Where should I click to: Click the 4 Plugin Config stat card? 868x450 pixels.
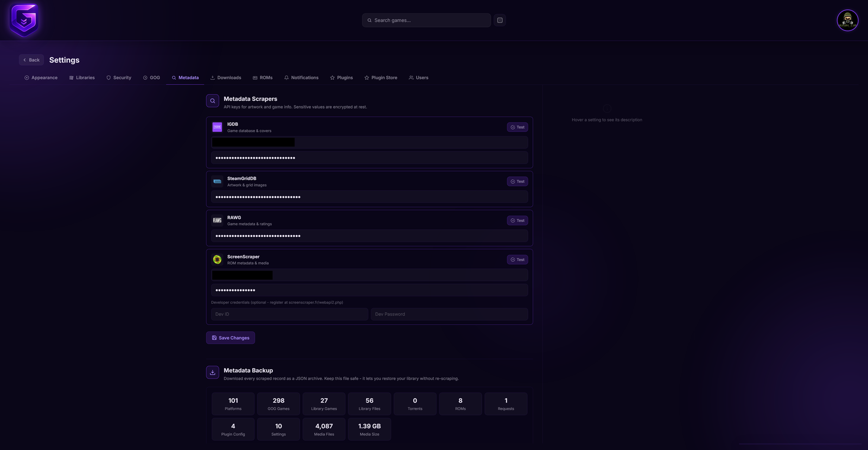click(233, 429)
